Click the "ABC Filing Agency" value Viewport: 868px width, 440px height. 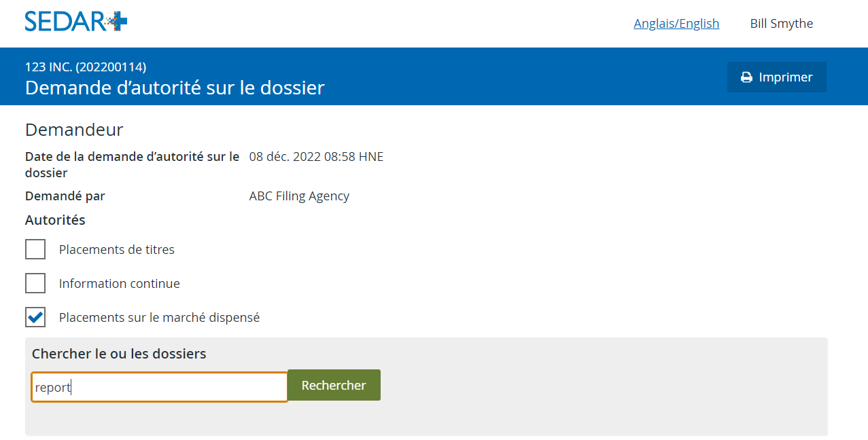[x=299, y=196]
